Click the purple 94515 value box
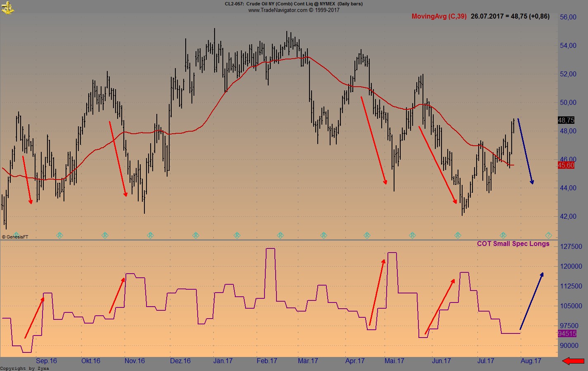588x371 pixels. [567, 333]
